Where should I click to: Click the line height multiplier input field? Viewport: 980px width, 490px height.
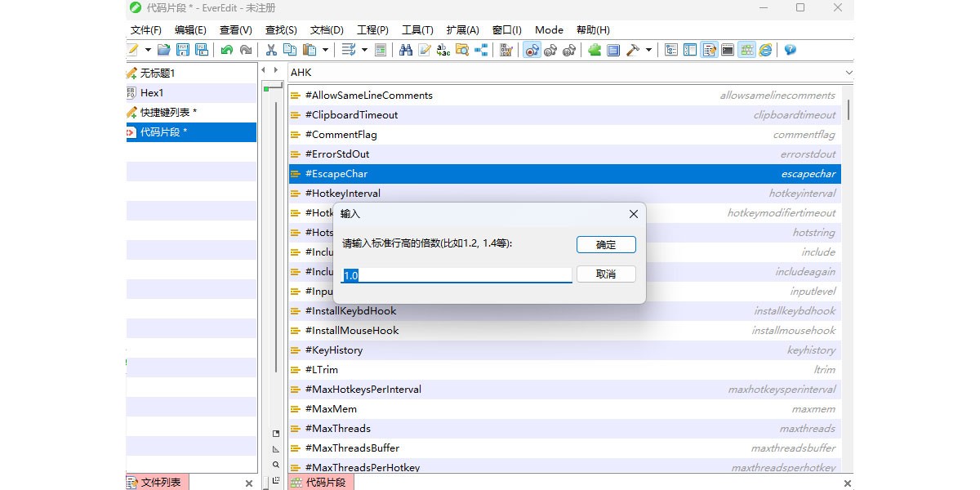(457, 275)
